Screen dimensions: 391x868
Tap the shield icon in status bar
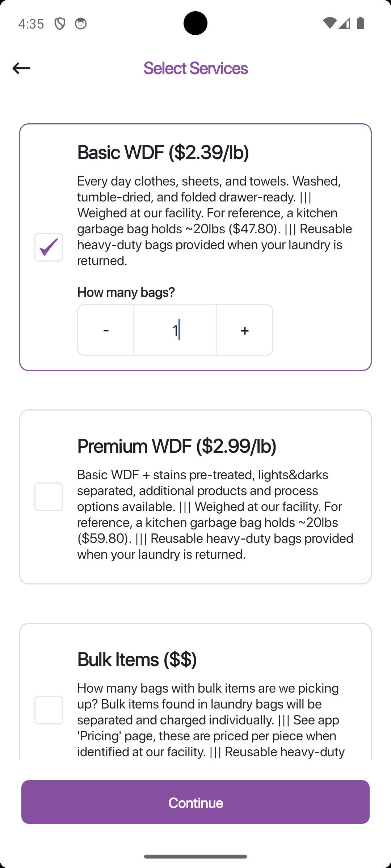point(60,24)
